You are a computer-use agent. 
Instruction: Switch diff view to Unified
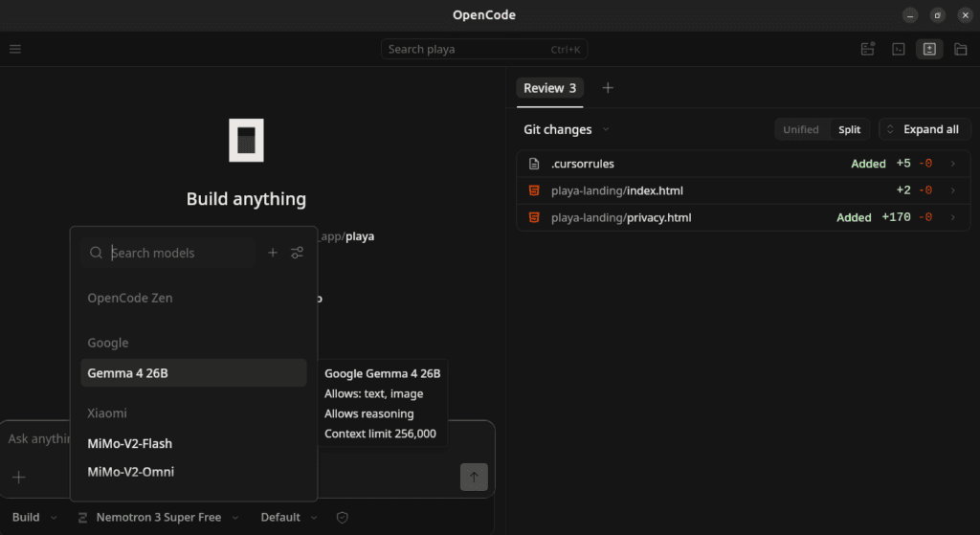click(x=801, y=129)
